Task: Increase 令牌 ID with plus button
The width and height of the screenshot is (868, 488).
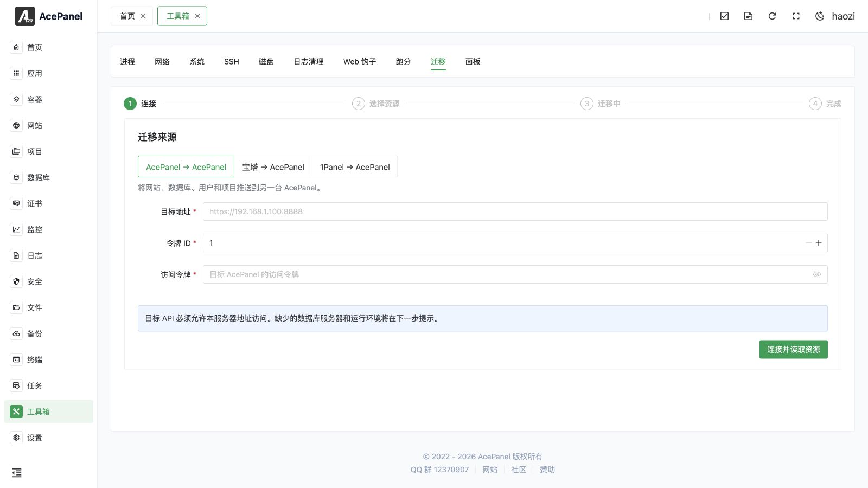Action: click(819, 243)
